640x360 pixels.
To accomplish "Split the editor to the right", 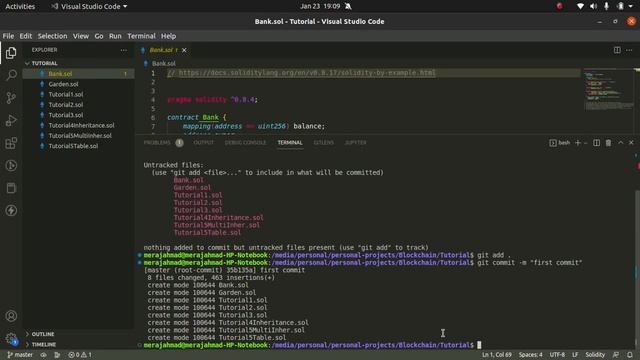I will (x=617, y=50).
